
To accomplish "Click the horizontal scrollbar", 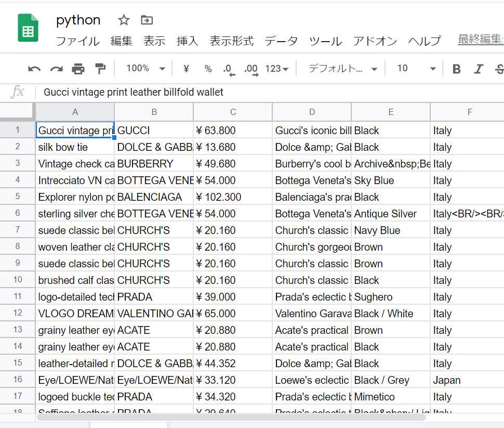I will tap(231, 418).
